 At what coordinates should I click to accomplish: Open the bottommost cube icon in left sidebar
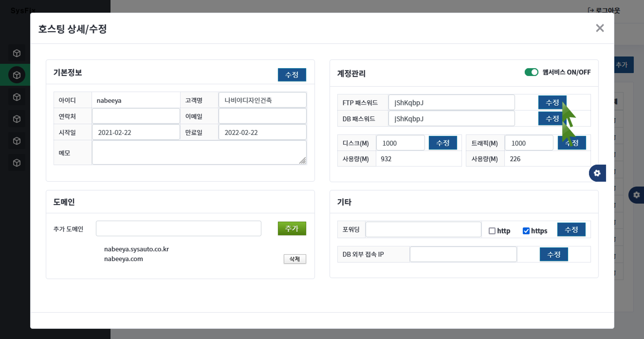tap(17, 163)
